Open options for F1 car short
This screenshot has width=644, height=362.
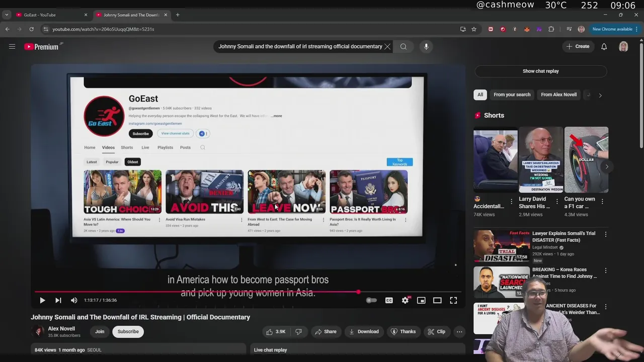tap(602, 201)
